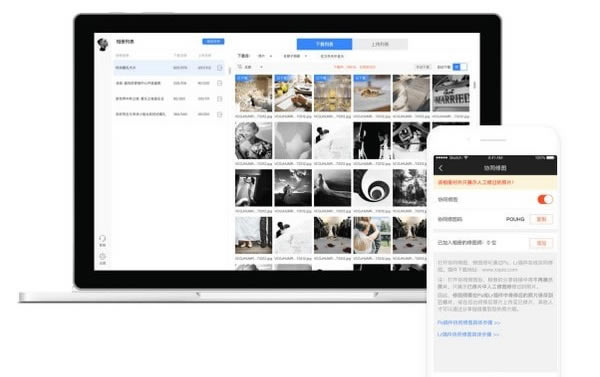The width and height of the screenshot is (600, 377).
Task: Click the profile avatar in the laptop app
Action: point(103,44)
